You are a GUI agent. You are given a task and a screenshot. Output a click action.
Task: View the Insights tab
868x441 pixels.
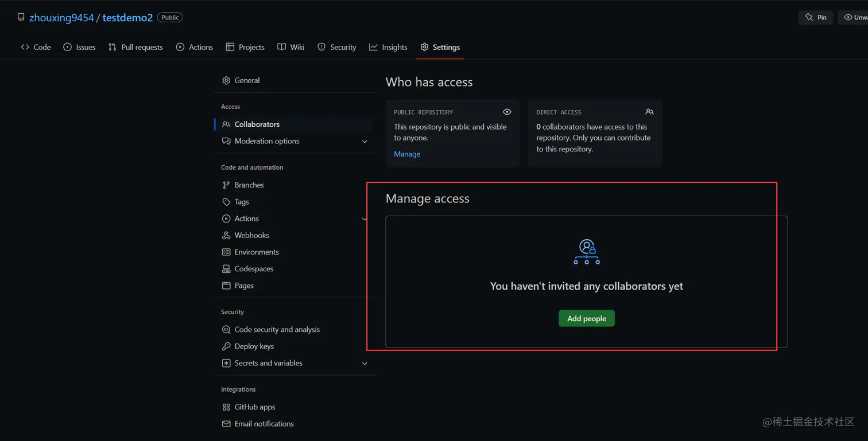[388, 47]
